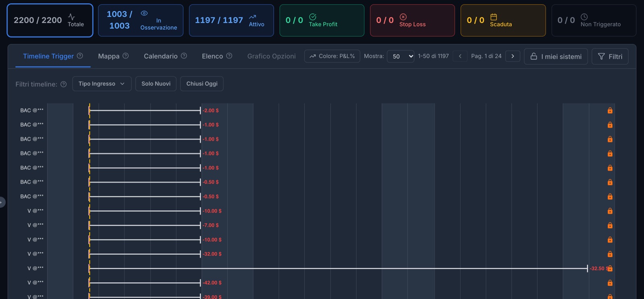Click help icon next to Mappa tab
This screenshot has height=299, width=644.
point(126,56)
